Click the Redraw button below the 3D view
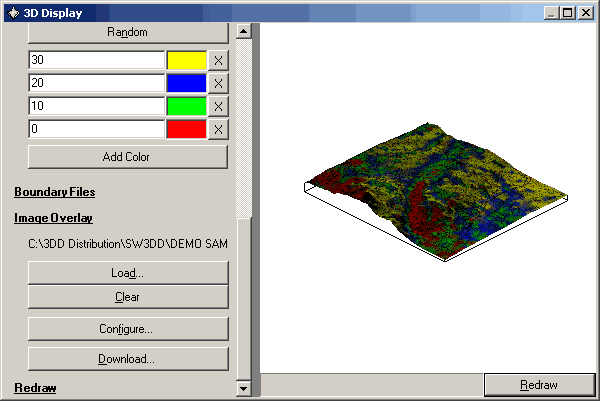 tap(539, 385)
